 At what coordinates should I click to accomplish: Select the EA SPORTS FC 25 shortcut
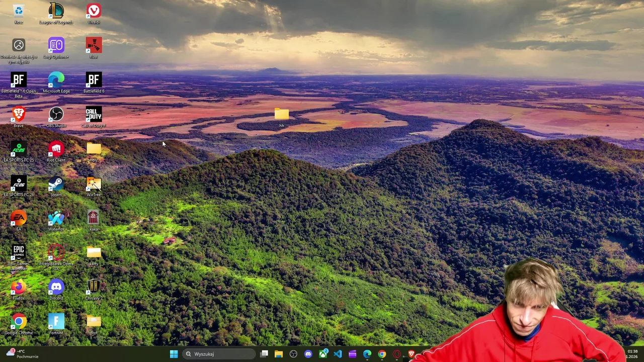point(19,152)
